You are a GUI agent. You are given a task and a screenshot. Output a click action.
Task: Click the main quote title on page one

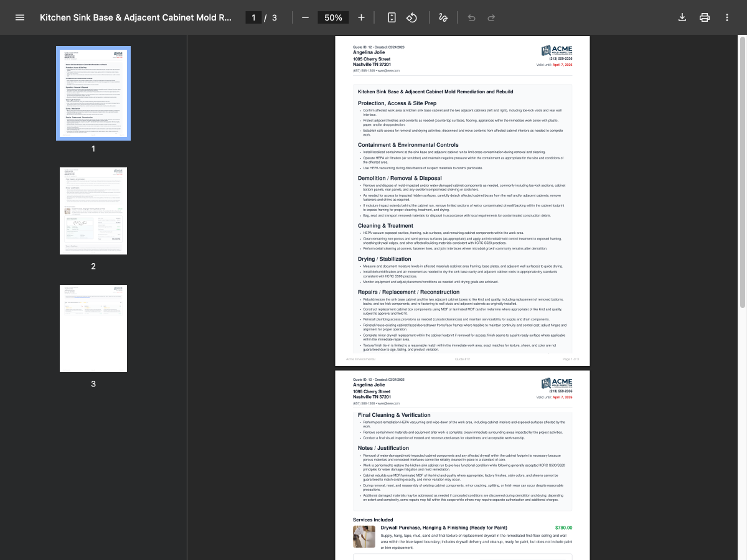[436, 91]
